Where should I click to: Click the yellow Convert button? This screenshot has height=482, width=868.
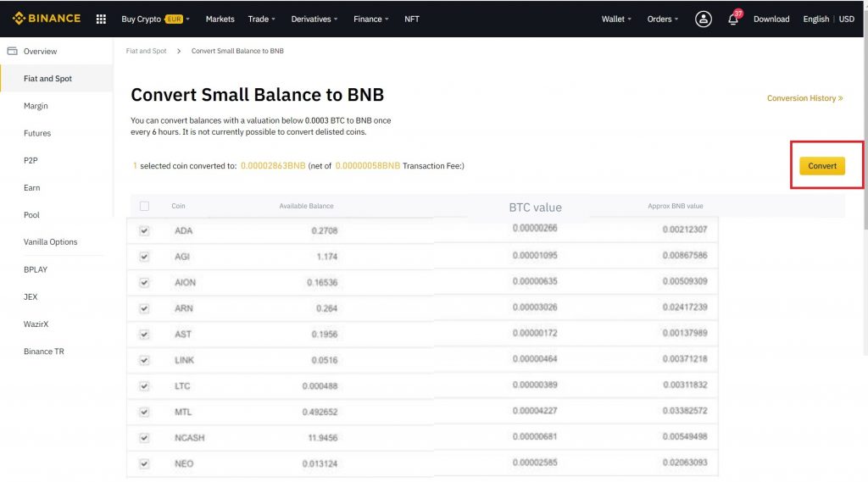tap(822, 166)
